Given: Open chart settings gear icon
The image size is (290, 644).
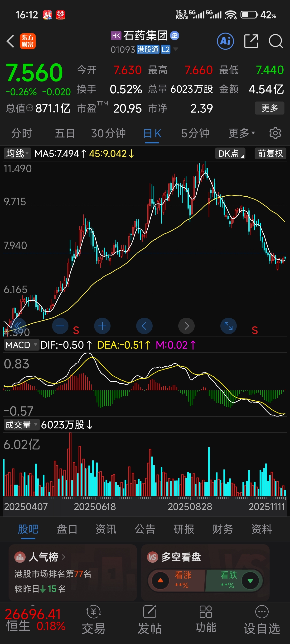Looking at the screenshot, I should coord(275,133).
